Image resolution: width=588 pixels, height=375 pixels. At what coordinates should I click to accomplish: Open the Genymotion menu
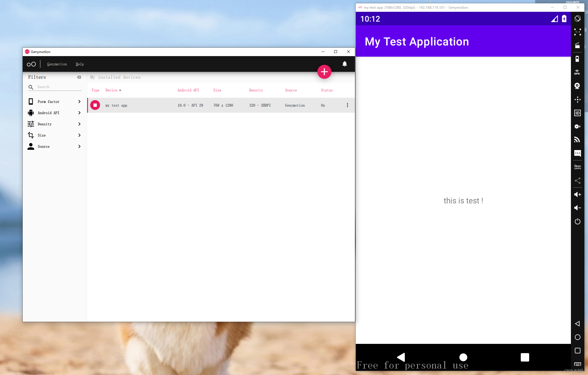(x=57, y=64)
